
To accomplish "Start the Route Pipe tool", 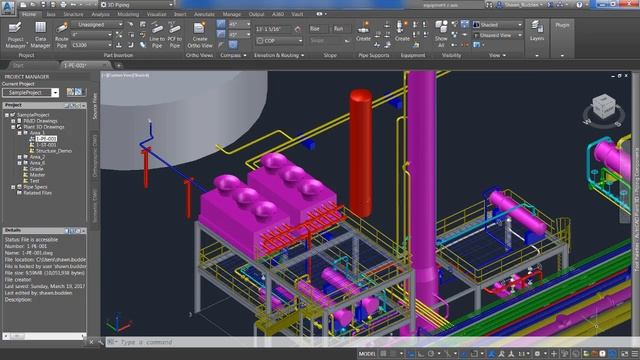I will [62, 36].
